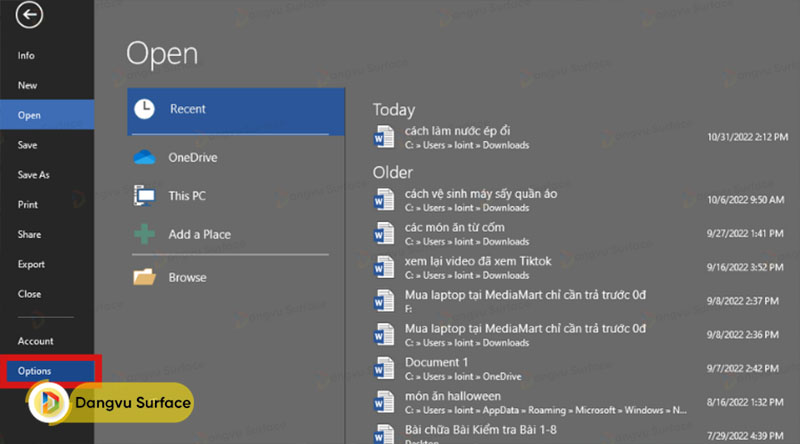Click the This PC computer icon
This screenshot has height=444, width=800.
pos(145,196)
